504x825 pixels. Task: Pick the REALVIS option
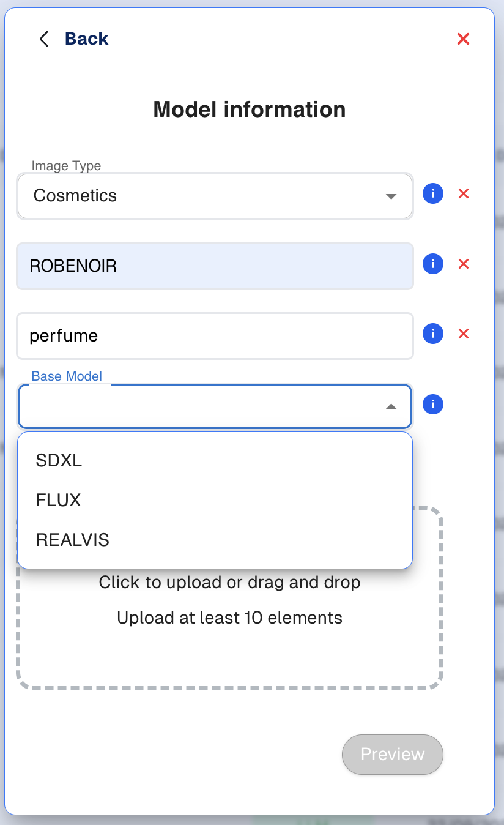point(215,540)
